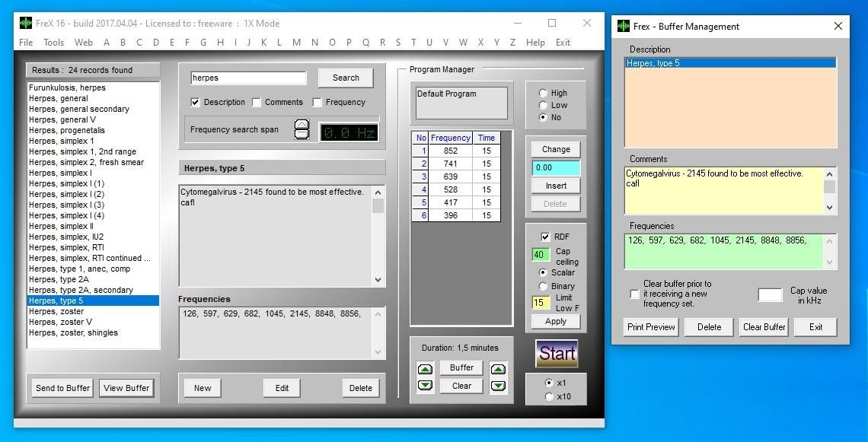Open the Tools menu

pyautogui.click(x=54, y=43)
